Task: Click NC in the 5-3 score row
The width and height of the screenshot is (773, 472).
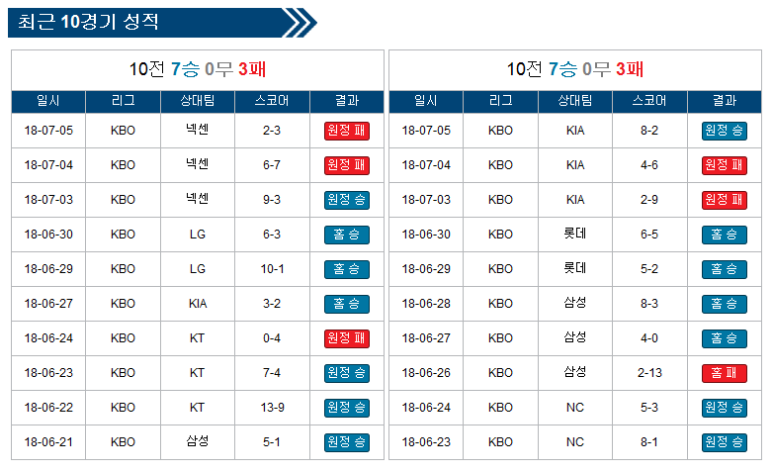Action: [575, 408]
